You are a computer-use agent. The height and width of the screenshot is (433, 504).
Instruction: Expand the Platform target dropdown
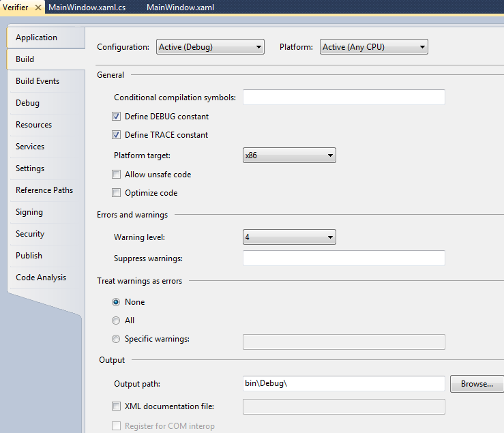289,155
